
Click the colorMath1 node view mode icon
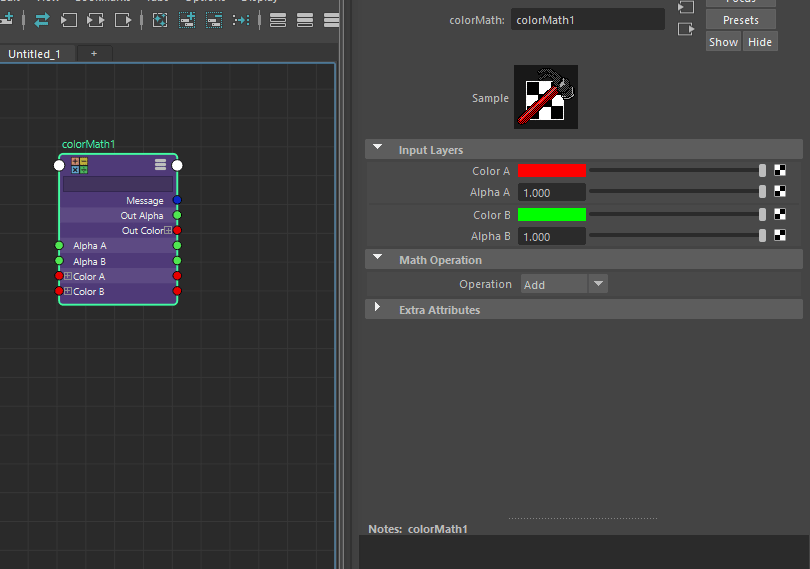(x=160, y=165)
